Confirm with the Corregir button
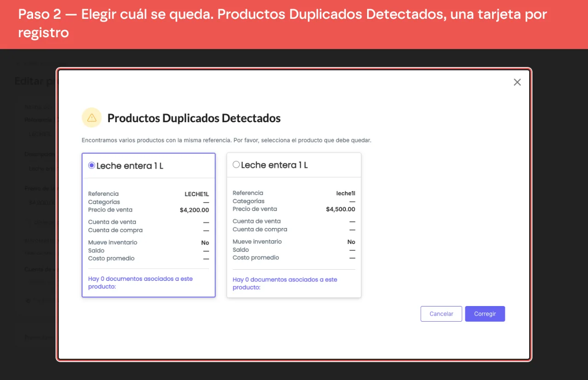588x380 pixels. tap(485, 314)
